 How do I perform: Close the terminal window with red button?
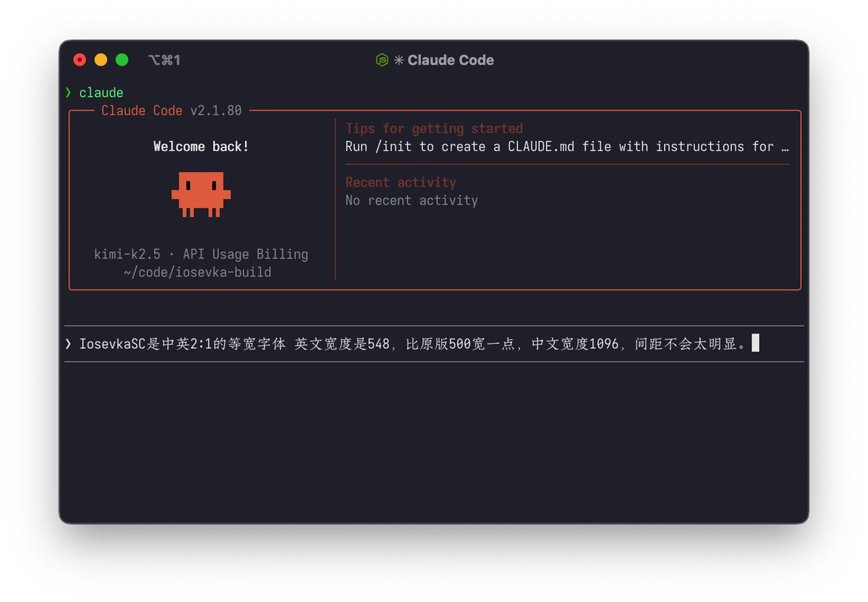[80, 60]
